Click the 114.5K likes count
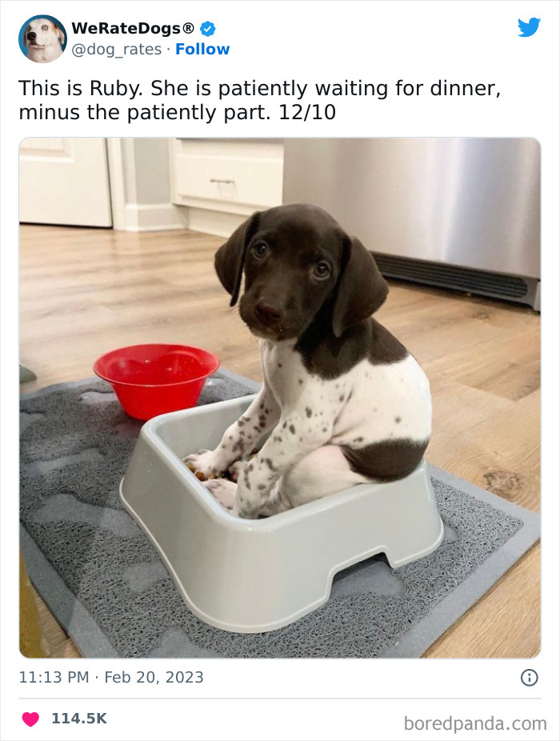The image size is (560, 741). click(x=79, y=719)
